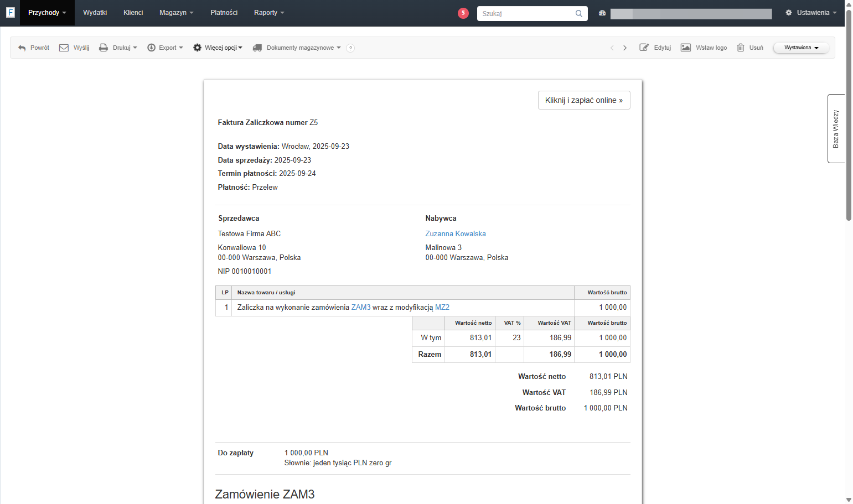Image resolution: width=853 pixels, height=504 pixels.
Task: Click the app logo icon in the navbar
Action: 10,12
